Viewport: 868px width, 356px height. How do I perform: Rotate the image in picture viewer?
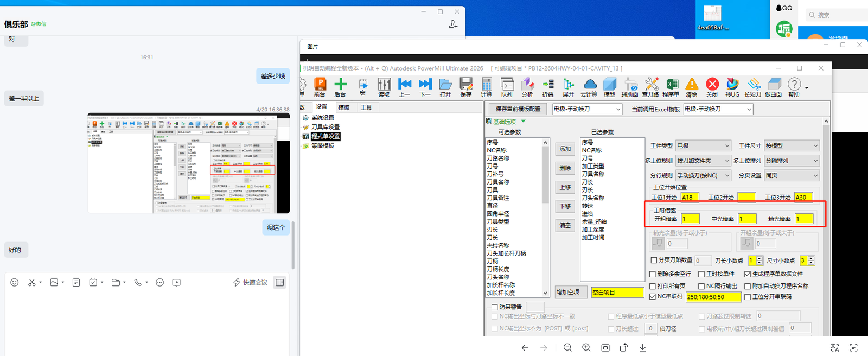pyautogui.click(x=624, y=348)
